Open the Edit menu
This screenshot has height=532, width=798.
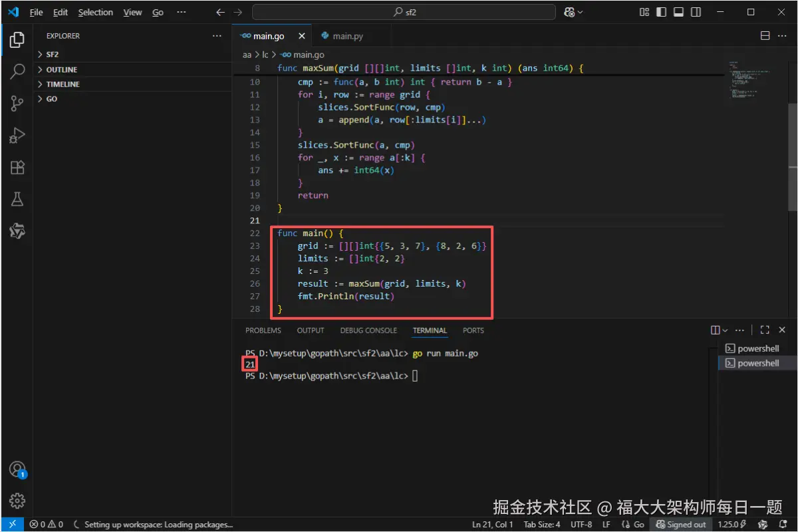[61, 12]
